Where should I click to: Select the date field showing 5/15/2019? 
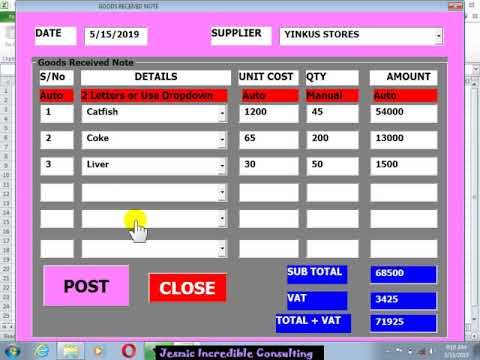[116, 35]
